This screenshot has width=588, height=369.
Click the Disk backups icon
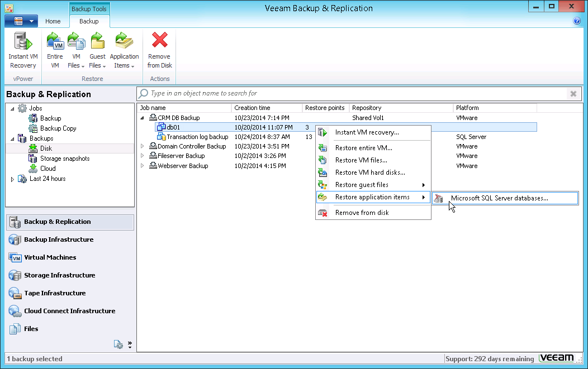(33, 148)
